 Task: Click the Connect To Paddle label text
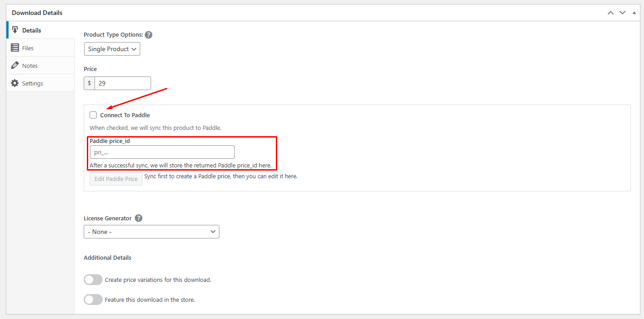[125, 115]
